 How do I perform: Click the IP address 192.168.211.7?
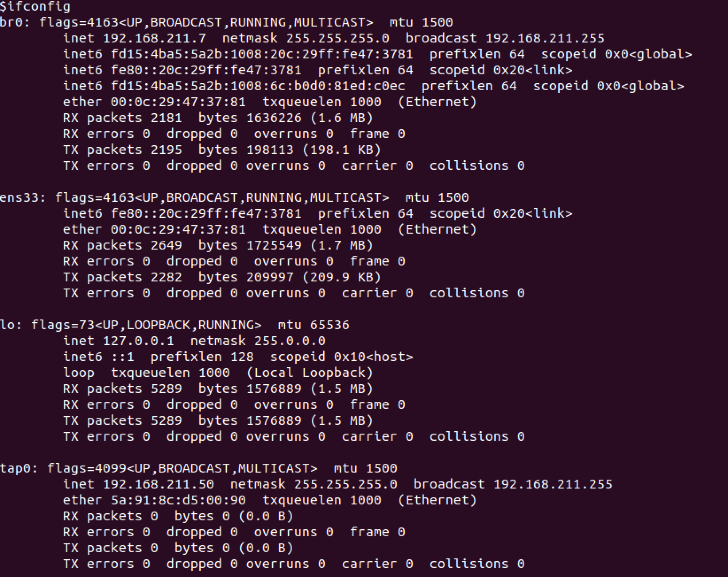pyautogui.click(x=155, y=38)
